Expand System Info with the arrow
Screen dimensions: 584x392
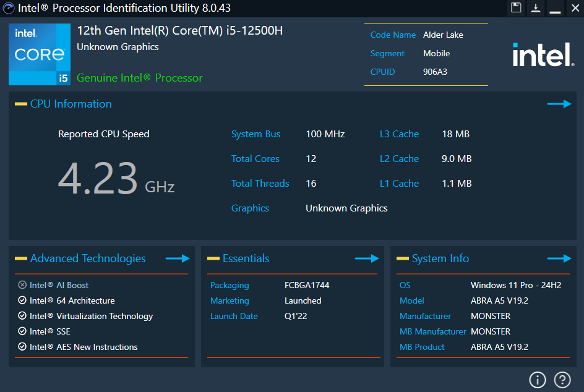coord(559,258)
